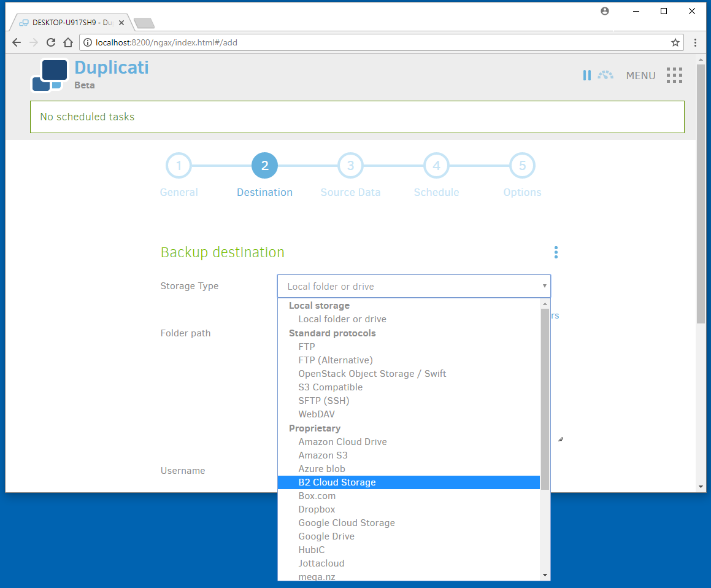Jump to step 5 Options

click(523, 166)
